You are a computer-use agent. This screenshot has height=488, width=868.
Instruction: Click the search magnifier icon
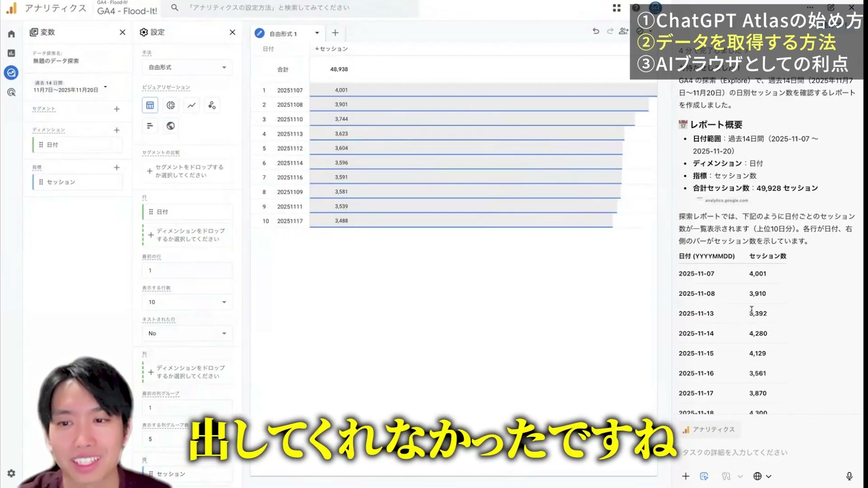coord(175,8)
